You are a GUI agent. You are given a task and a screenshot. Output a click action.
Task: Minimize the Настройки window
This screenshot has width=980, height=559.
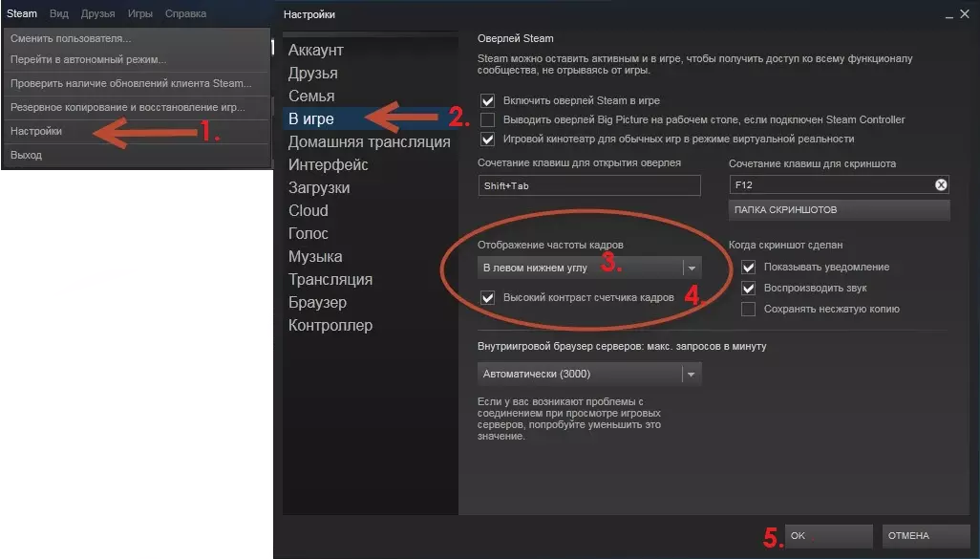click(x=948, y=15)
